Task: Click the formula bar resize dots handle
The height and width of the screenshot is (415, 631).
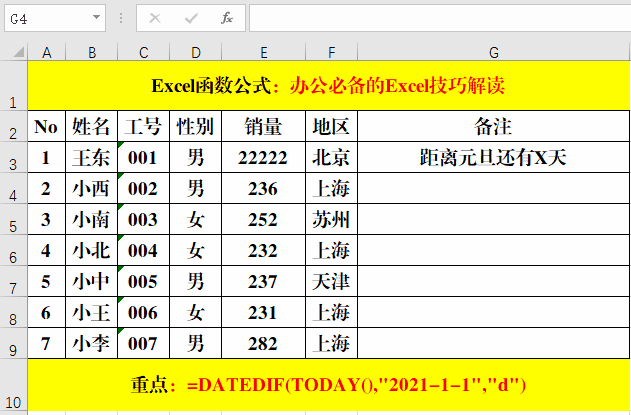Action: pyautogui.click(x=121, y=18)
